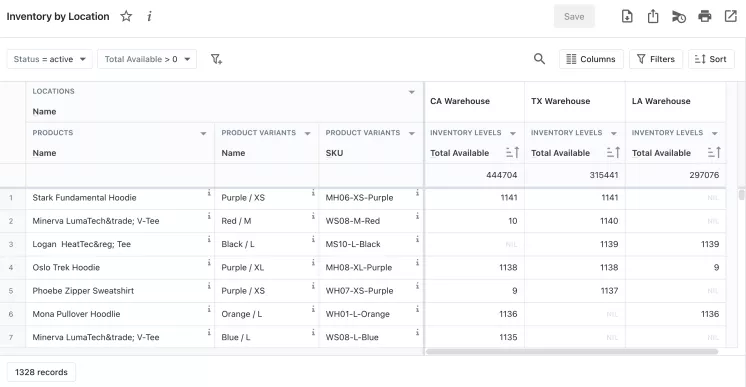Open info icon for Oslo Trek Hoodie

pos(209,263)
